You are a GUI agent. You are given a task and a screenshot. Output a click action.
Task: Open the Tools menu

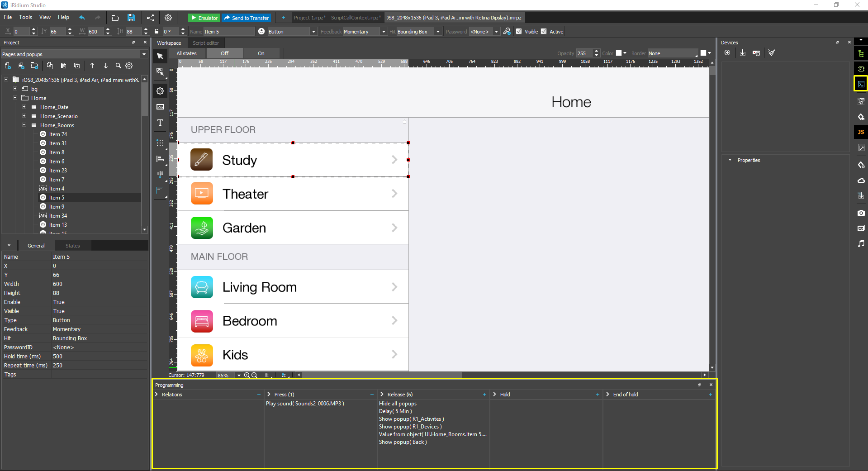click(25, 17)
